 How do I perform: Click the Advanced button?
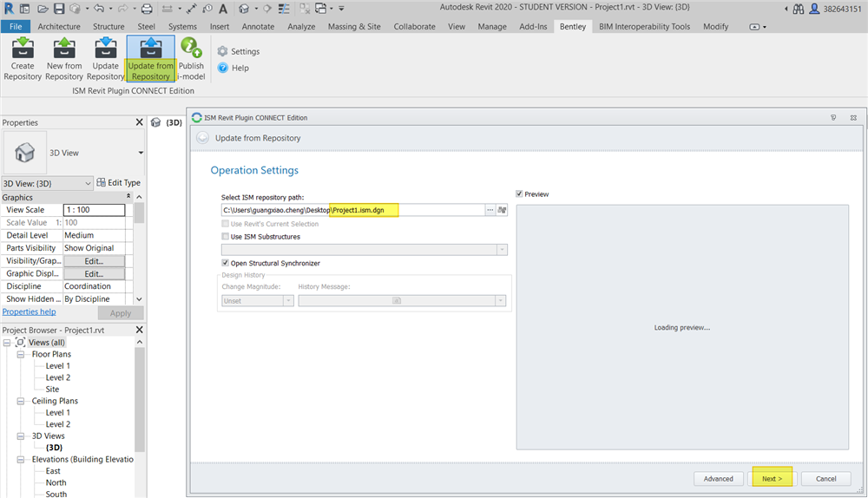(718, 479)
